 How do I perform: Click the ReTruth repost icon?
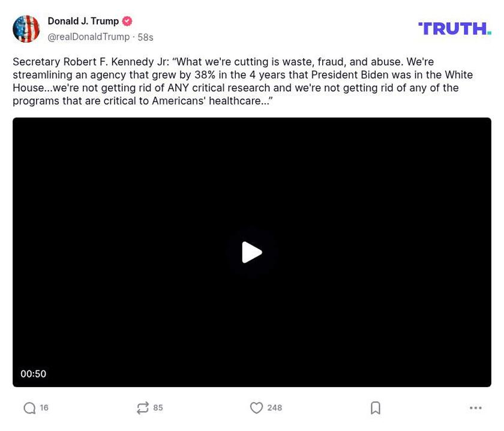click(x=143, y=407)
